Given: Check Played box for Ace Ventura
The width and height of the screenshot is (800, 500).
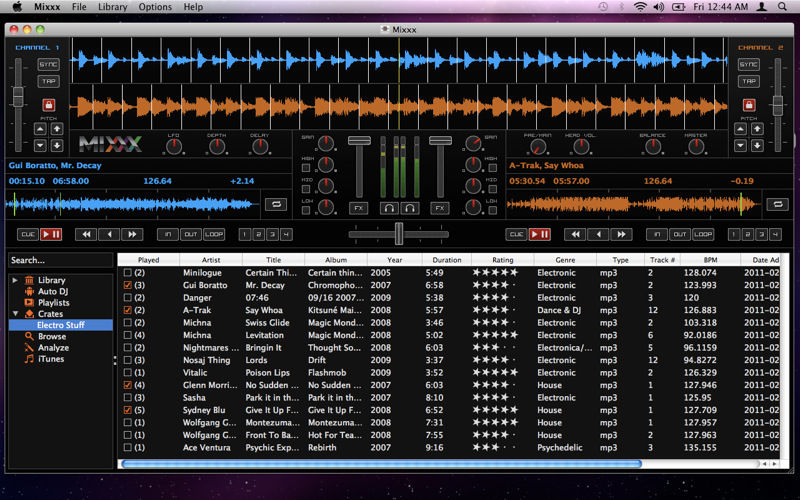Looking at the screenshot, I should coord(128,447).
